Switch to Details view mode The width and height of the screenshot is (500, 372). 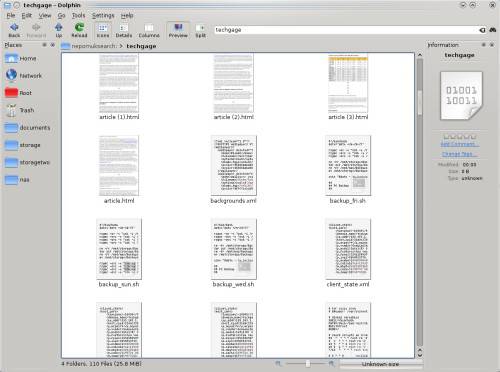click(x=124, y=30)
